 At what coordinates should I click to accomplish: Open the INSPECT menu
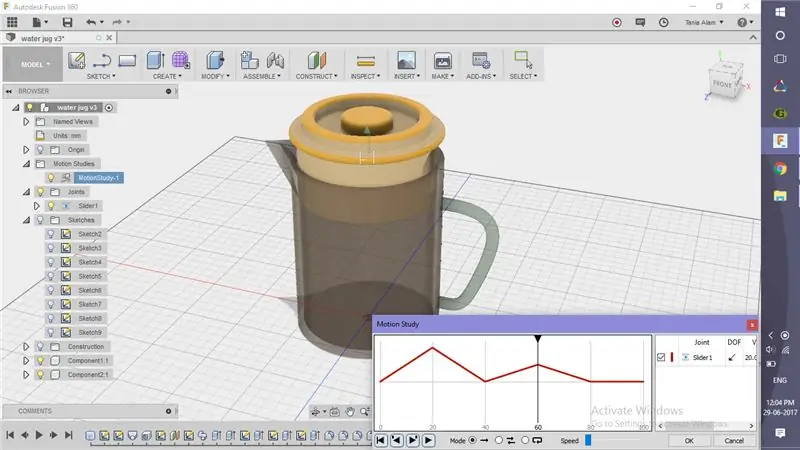point(365,76)
